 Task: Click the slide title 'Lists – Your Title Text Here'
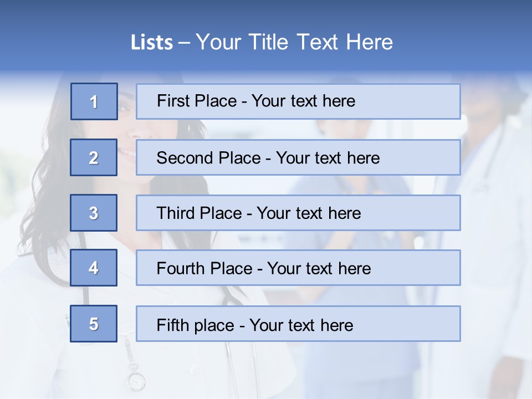tap(262, 42)
